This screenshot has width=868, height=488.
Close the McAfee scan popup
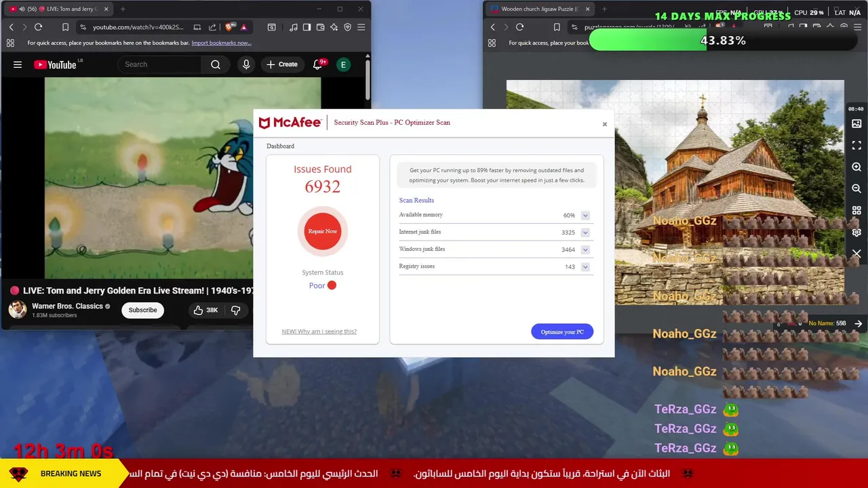(605, 124)
